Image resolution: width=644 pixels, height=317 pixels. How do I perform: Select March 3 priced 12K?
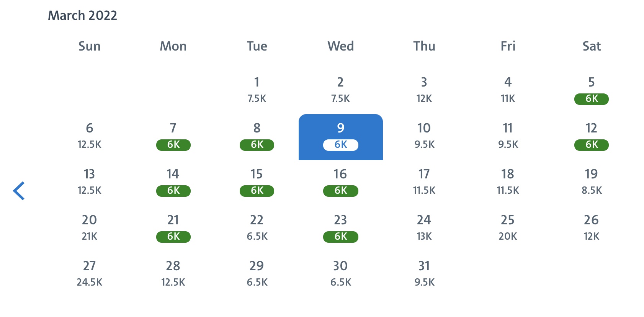(424, 90)
